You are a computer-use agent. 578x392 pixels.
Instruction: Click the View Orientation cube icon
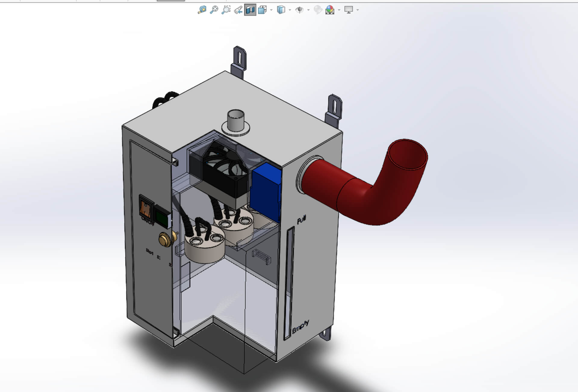click(x=263, y=10)
